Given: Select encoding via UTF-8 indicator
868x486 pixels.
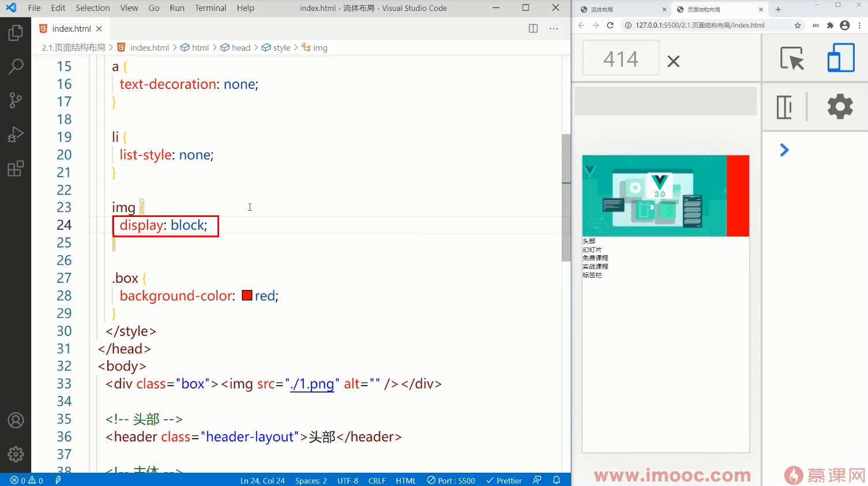Looking at the screenshot, I should pyautogui.click(x=348, y=480).
